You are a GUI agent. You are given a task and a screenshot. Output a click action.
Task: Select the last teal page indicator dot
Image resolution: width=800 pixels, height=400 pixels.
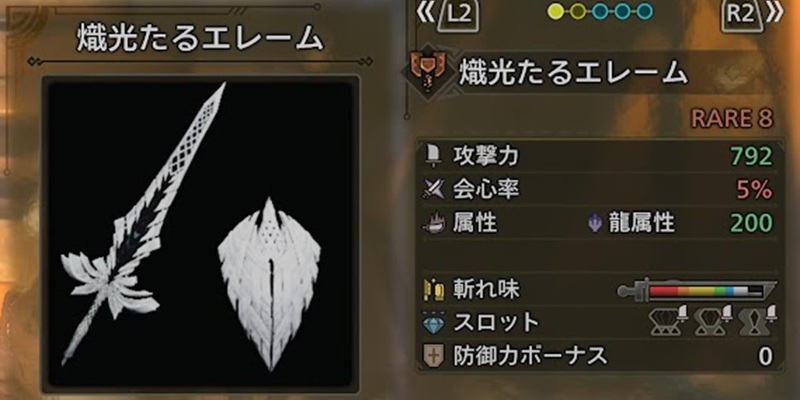tap(644, 11)
